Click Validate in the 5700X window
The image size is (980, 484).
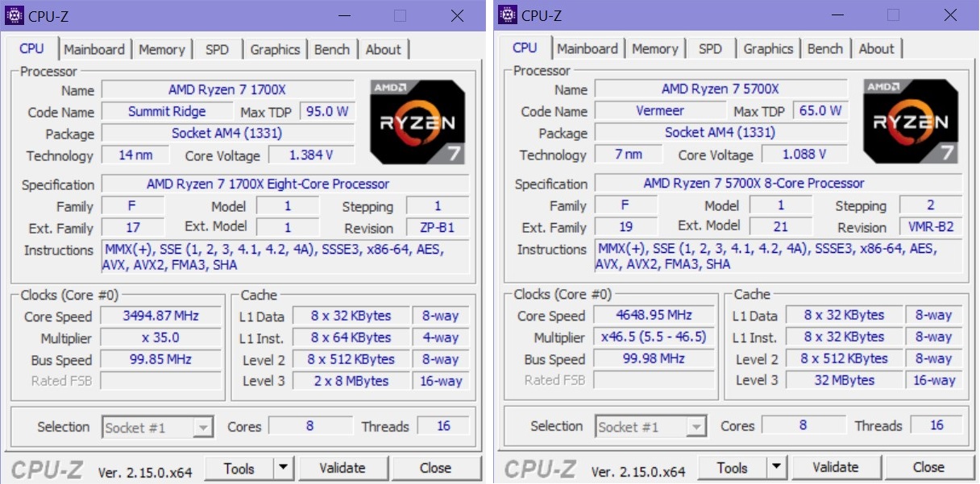[837, 467]
